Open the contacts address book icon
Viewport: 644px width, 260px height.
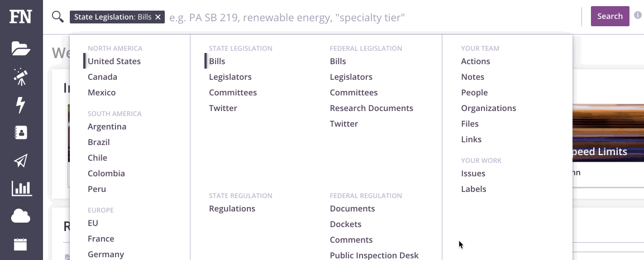point(21,132)
